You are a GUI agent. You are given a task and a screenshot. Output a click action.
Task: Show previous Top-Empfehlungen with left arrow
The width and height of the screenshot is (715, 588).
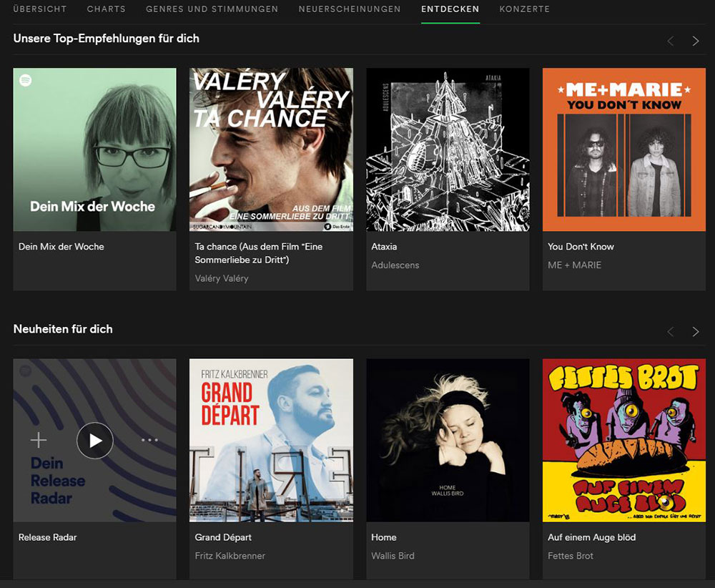[x=671, y=41]
